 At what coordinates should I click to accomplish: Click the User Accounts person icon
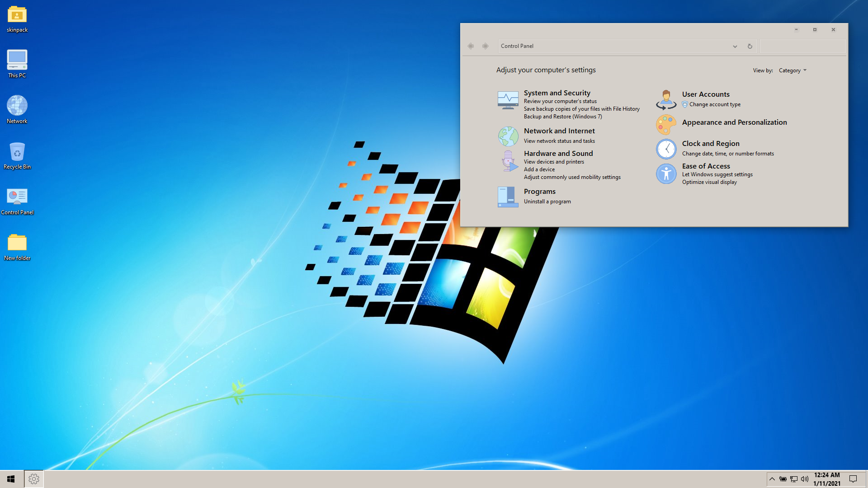[666, 99]
